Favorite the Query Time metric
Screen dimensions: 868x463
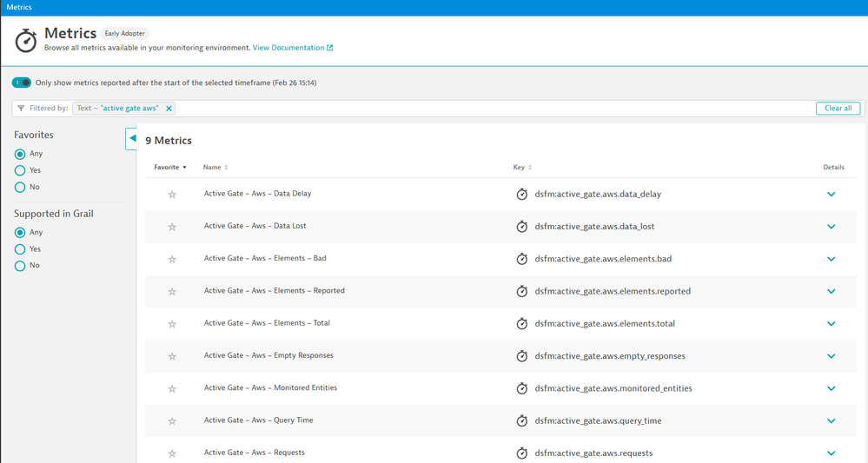[x=172, y=421]
